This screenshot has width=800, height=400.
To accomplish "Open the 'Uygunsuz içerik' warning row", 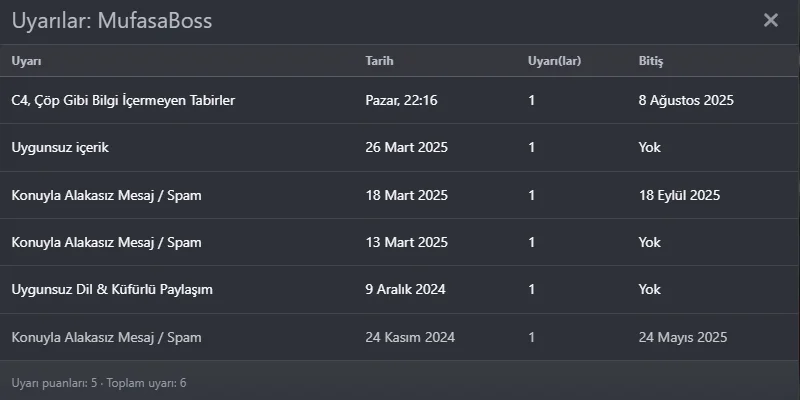I will (60, 148).
